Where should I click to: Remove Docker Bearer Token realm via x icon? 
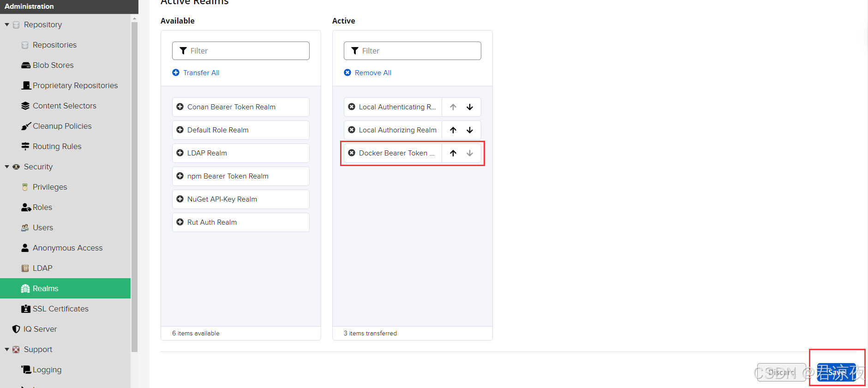[352, 153]
